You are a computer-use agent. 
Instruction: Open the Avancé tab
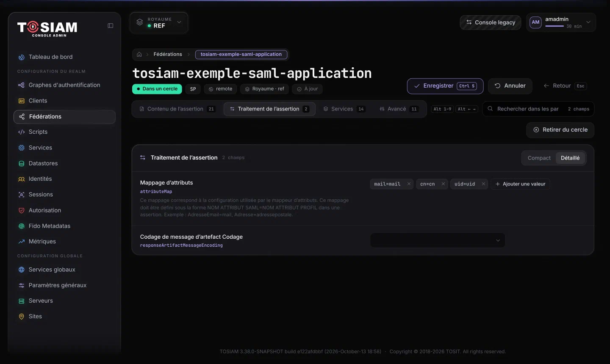(x=398, y=109)
